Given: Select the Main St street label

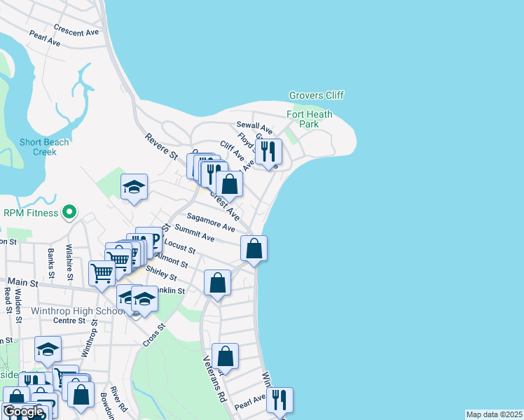Looking at the screenshot, I should [23, 282].
